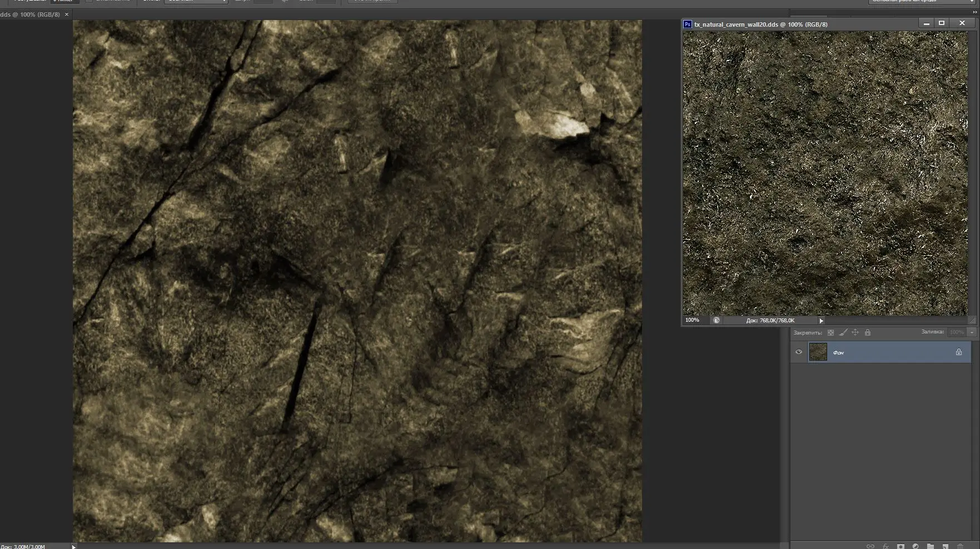This screenshot has height=549, width=980.
Task: Select the layer name Фон
Action: 838,353
